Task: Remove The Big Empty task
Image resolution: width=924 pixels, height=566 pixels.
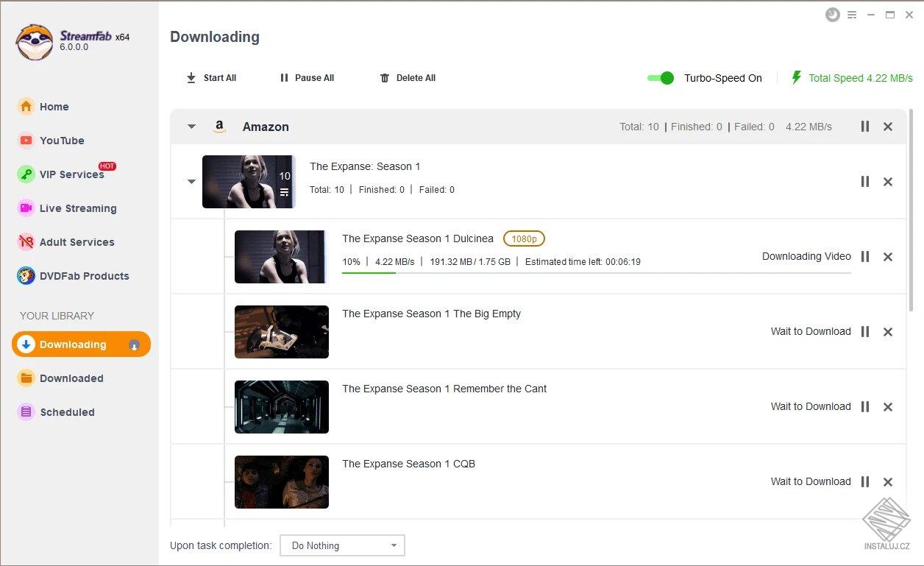Action: click(888, 332)
